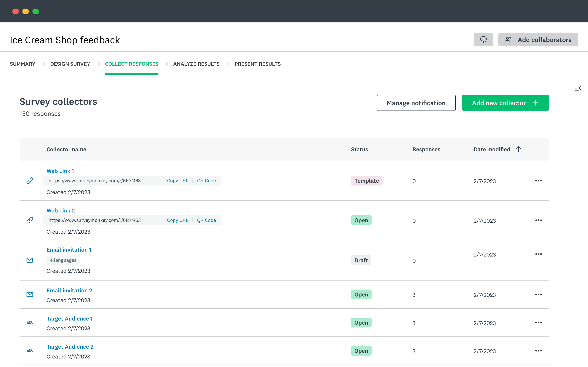The height and width of the screenshot is (367, 588).
Task: Click the link icon beside Web Link 1
Action: (x=30, y=181)
